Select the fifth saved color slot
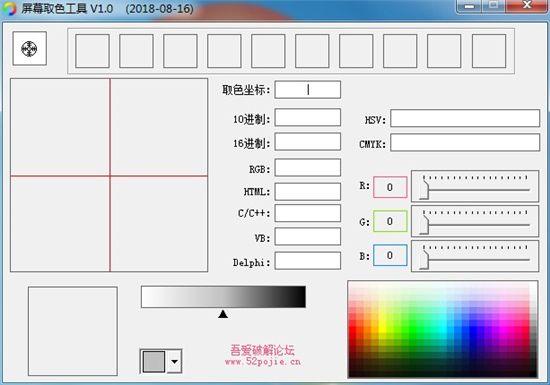Image resolution: width=550 pixels, height=385 pixels. pyautogui.click(x=268, y=51)
